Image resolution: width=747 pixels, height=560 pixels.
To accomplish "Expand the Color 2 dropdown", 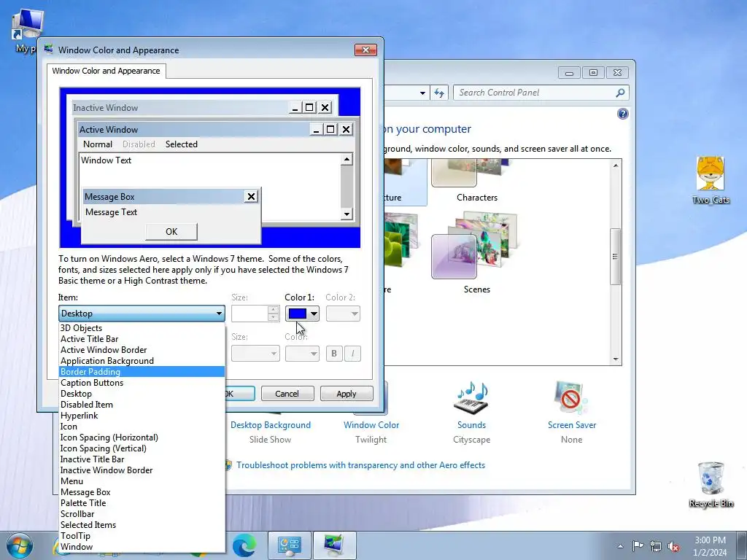I will pyautogui.click(x=343, y=314).
